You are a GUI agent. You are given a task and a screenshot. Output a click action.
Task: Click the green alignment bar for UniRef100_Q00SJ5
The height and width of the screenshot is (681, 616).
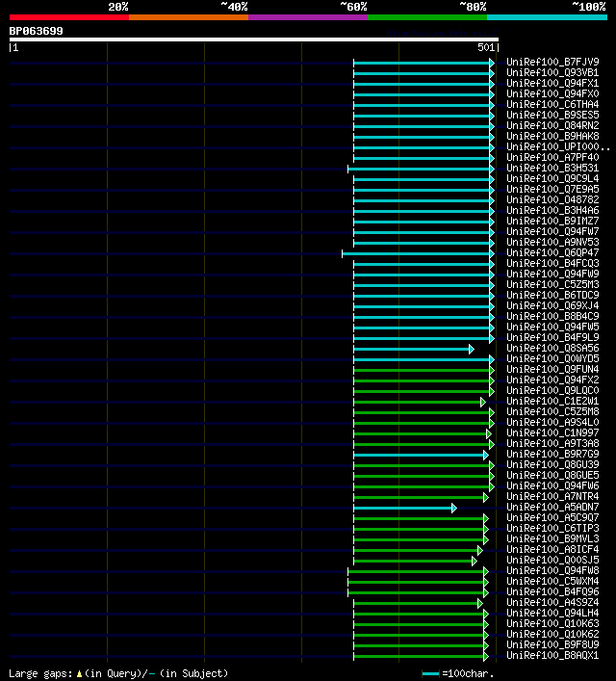(x=416, y=562)
